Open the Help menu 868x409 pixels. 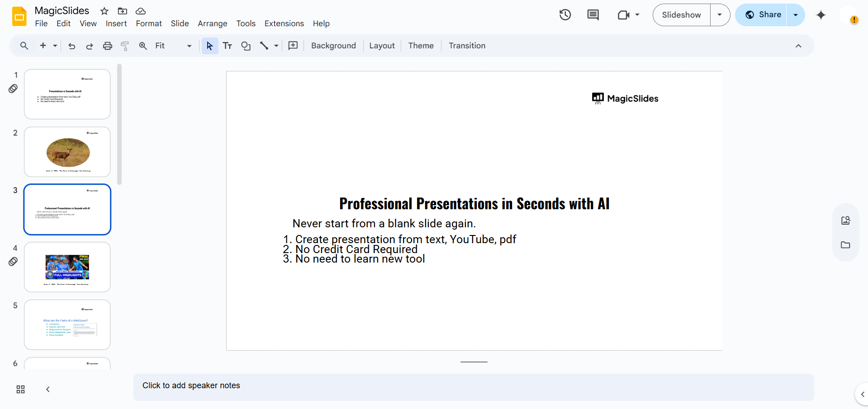[321, 24]
